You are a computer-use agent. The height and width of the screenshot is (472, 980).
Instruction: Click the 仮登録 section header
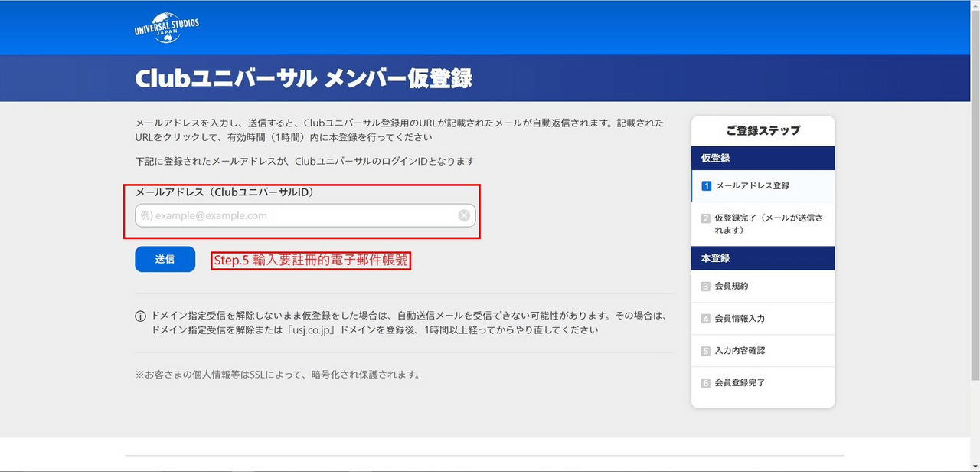tap(763, 158)
